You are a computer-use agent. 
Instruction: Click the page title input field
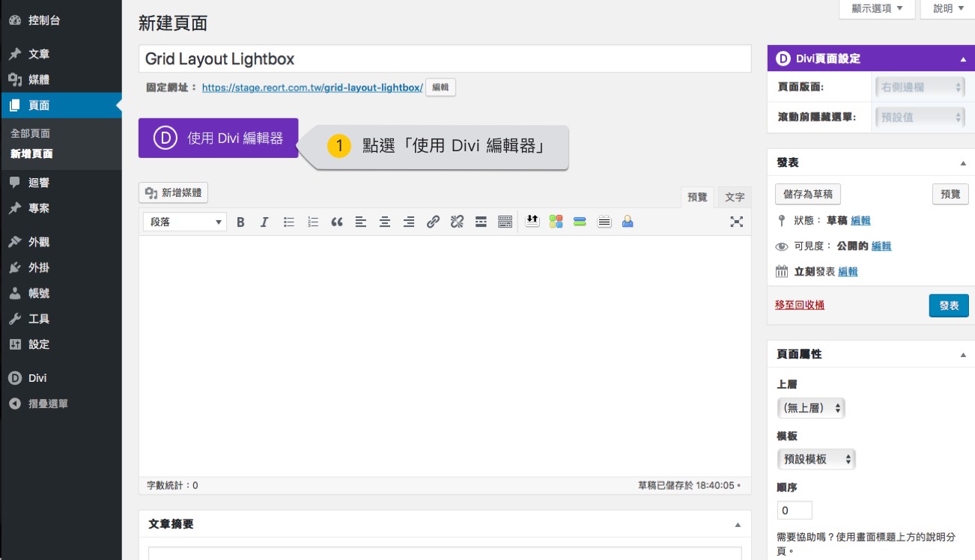445,58
